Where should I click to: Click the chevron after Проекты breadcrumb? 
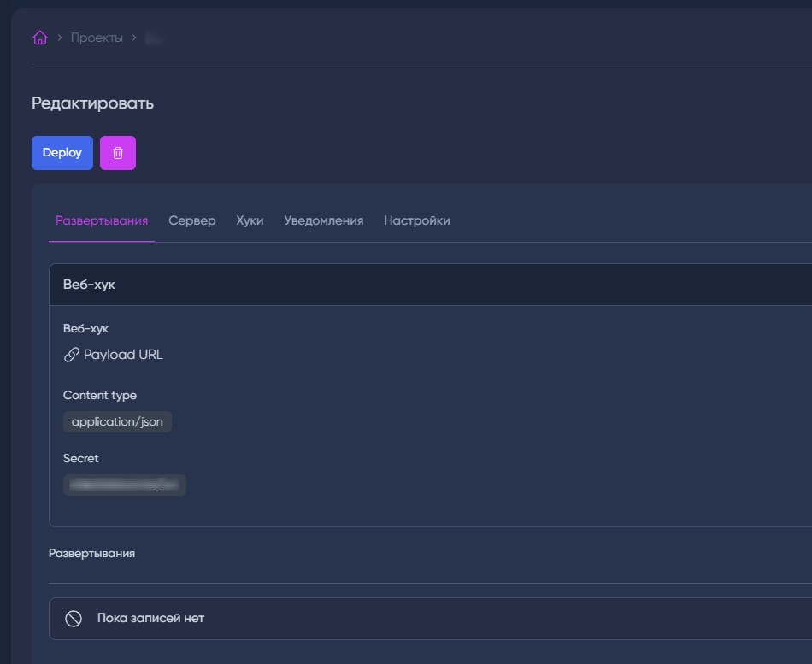[134, 38]
